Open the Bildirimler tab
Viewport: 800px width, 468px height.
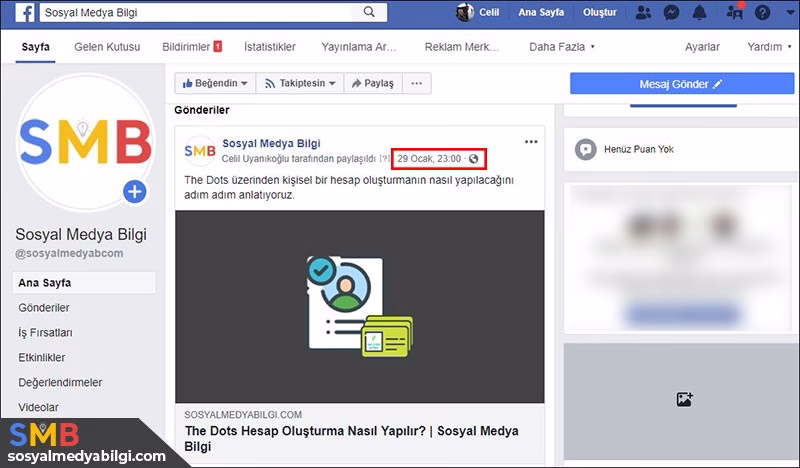(x=192, y=47)
